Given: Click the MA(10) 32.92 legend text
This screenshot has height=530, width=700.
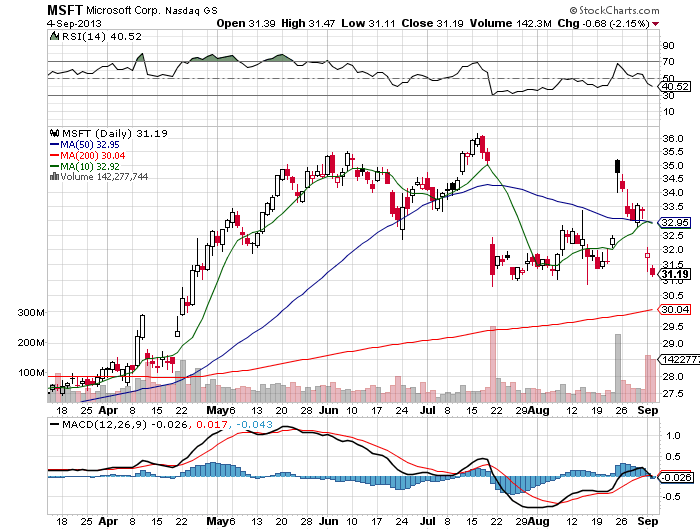Looking at the screenshot, I should [90, 167].
